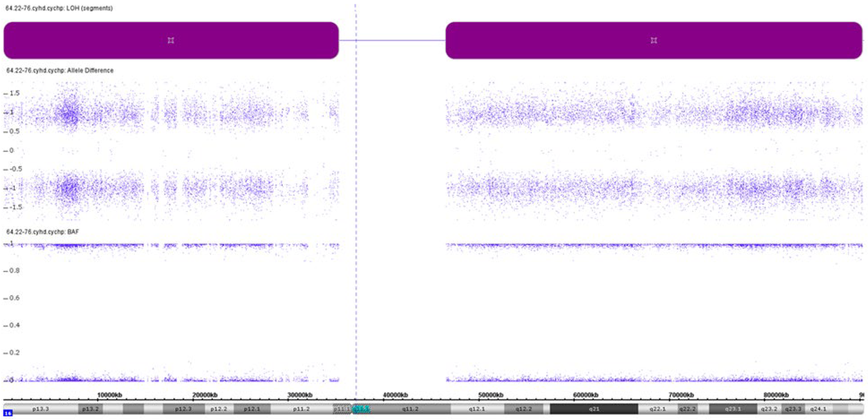Select the dark q21 cytoband
Viewport: 868px width, 419px height.
tap(594, 409)
